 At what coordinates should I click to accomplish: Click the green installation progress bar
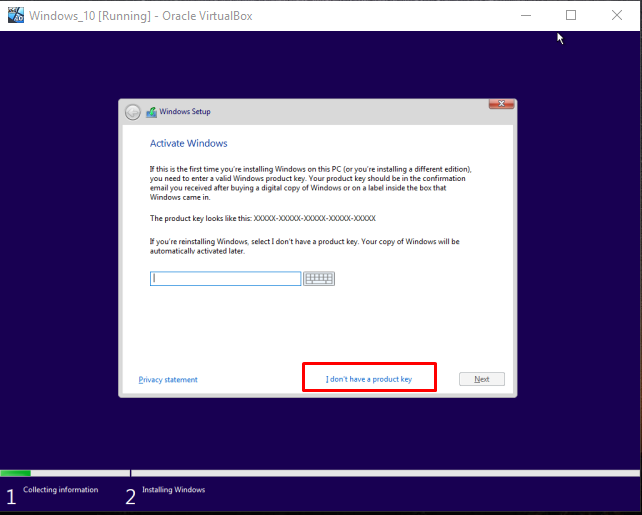coord(16,472)
